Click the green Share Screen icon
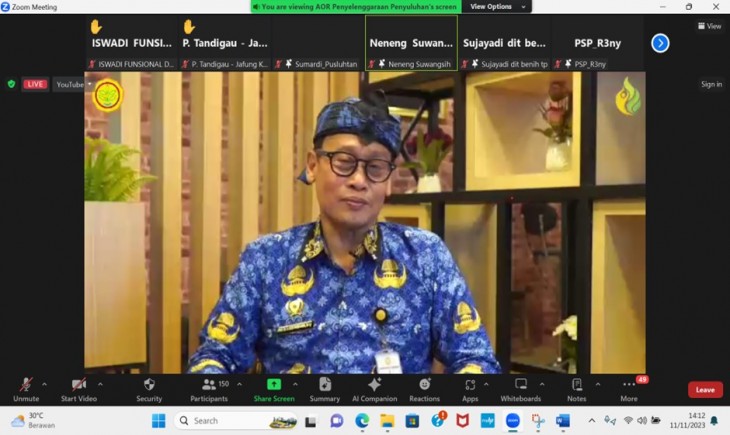Image resolution: width=730 pixels, height=435 pixels. coord(274,385)
